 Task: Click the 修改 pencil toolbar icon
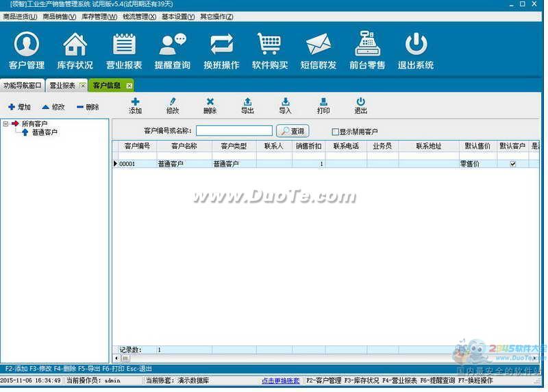click(173, 106)
